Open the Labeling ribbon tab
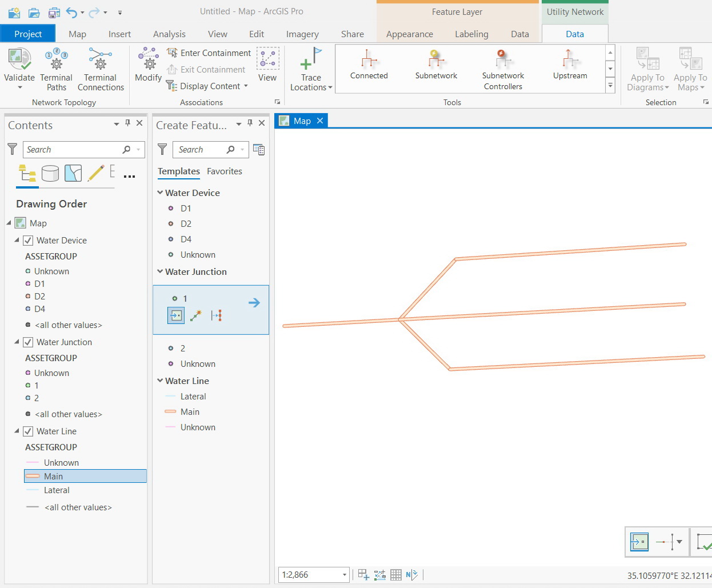This screenshot has height=588, width=712. pyautogui.click(x=471, y=34)
